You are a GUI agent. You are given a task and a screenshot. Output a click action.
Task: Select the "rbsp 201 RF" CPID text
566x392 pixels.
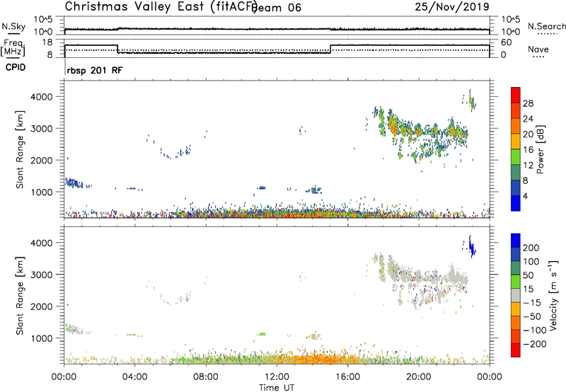[x=95, y=70]
